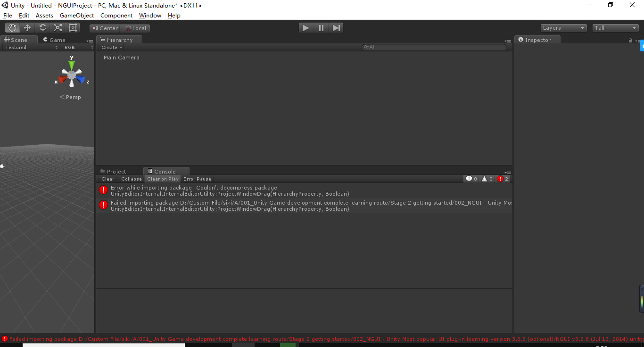Select the Hand tool in toolbar
The width and height of the screenshot is (644, 347).
(12, 28)
